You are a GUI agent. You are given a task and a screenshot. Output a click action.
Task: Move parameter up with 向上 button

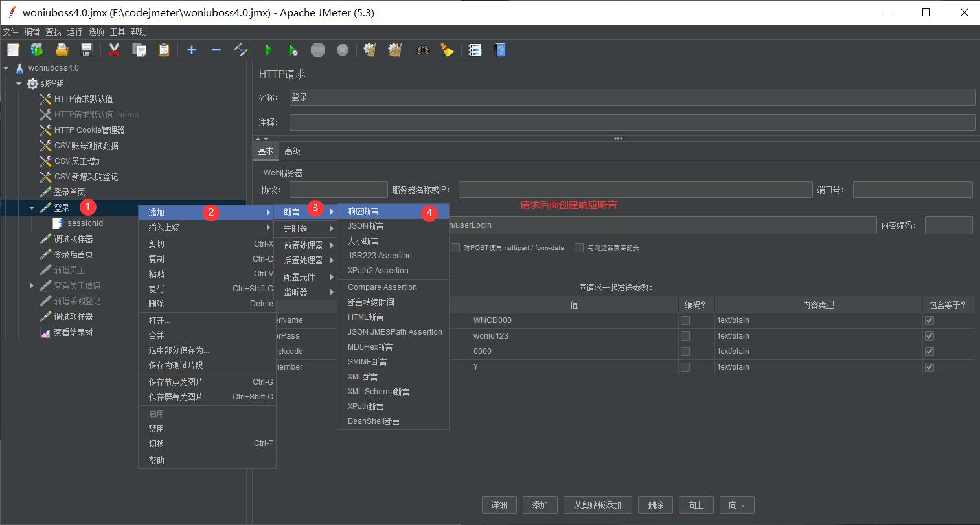[696, 505]
